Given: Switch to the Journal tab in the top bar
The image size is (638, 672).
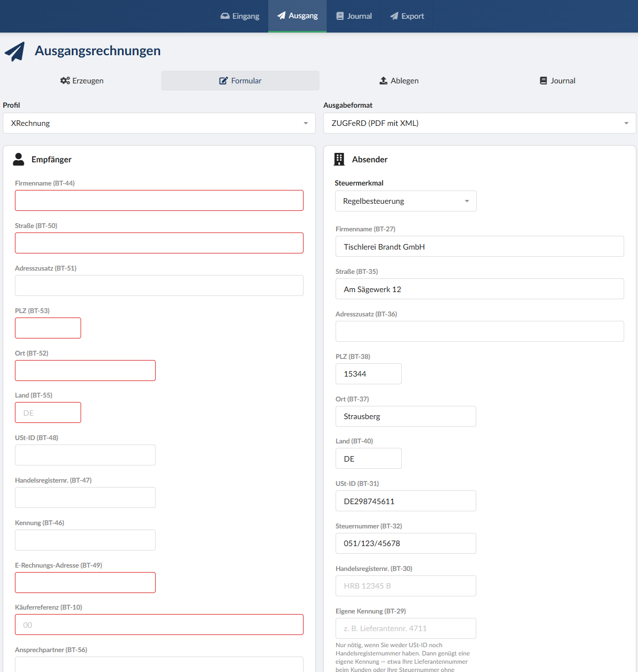Looking at the screenshot, I should point(354,16).
